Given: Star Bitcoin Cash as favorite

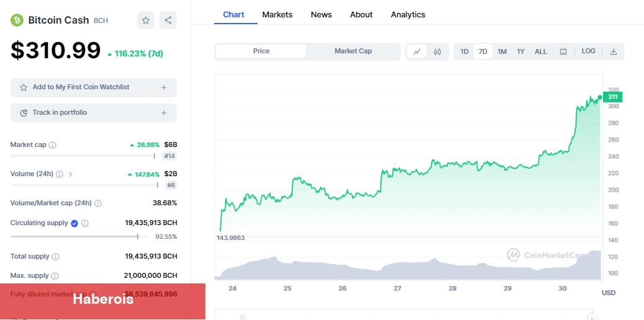Looking at the screenshot, I should tap(146, 20).
